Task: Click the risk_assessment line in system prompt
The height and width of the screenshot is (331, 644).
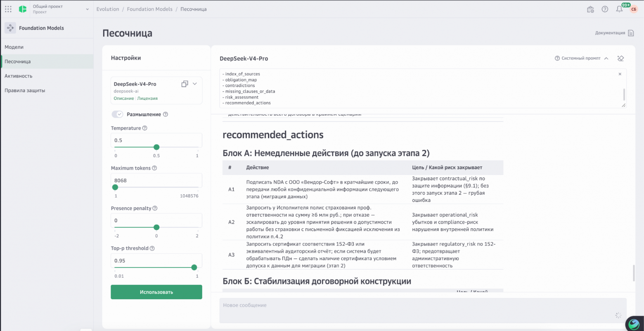Action: tap(242, 97)
